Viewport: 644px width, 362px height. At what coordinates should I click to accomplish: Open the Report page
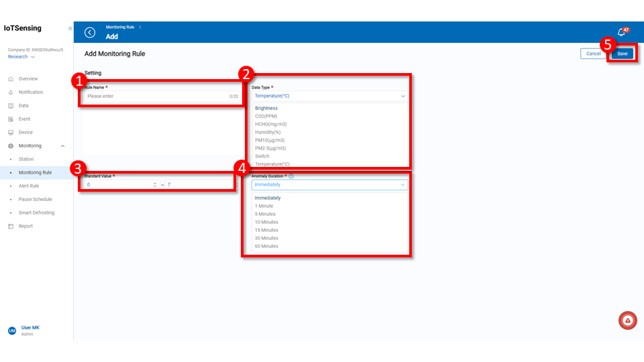tap(25, 227)
